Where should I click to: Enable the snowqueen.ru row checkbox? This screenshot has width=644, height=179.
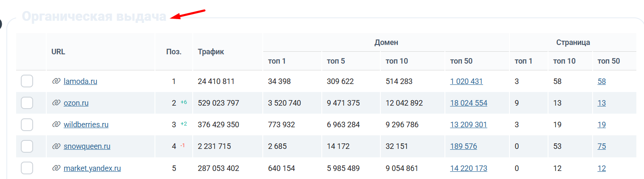27,146
